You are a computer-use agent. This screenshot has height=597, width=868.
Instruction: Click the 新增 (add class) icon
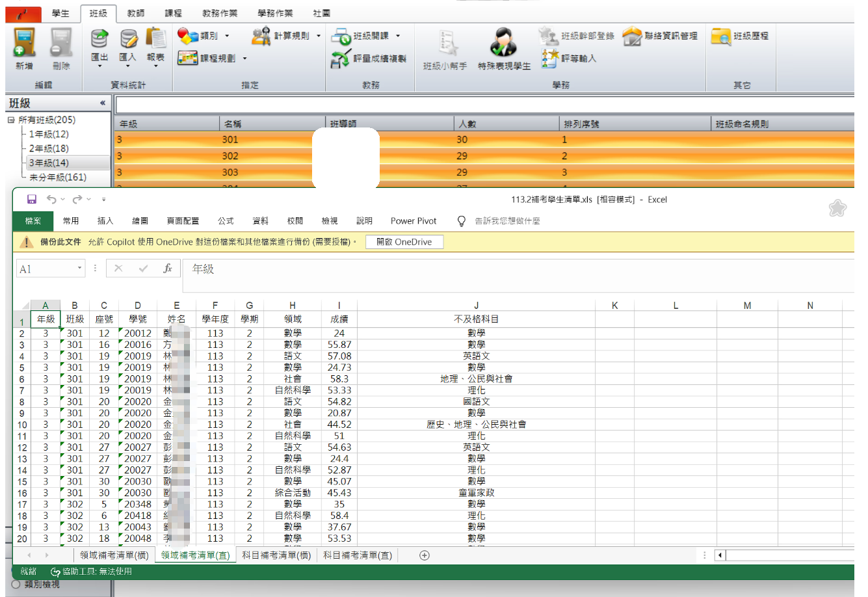point(25,42)
